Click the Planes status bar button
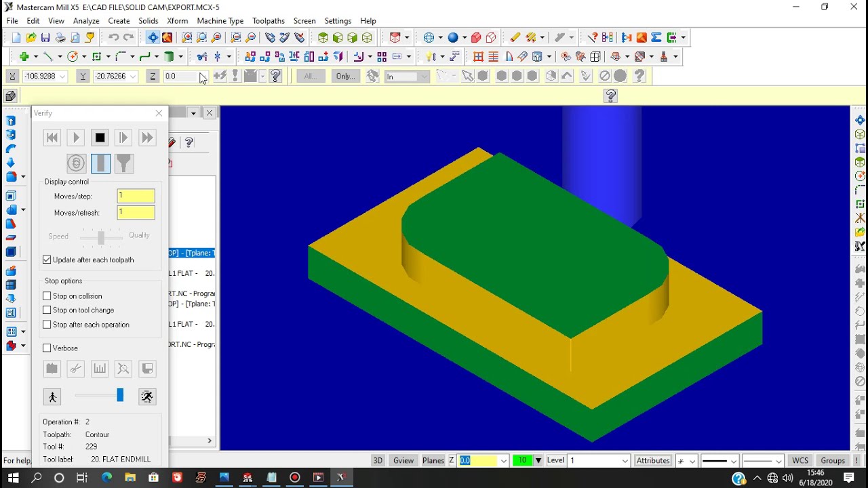Image resolution: width=868 pixels, height=488 pixels. coord(433,460)
